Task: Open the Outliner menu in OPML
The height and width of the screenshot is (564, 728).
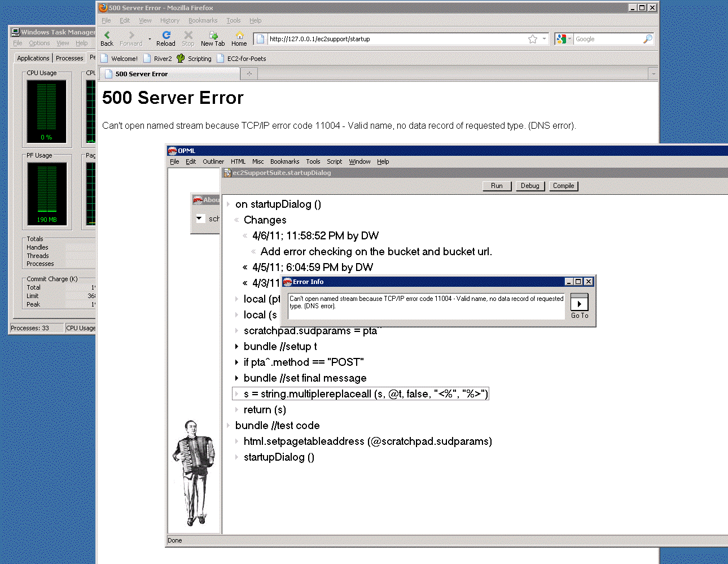Action: (x=213, y=161)
